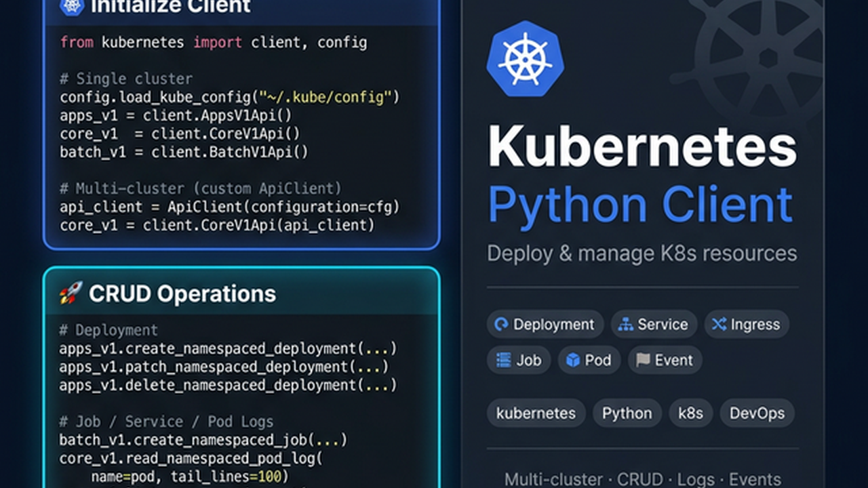
Task: Click the list icon in Job chip
Action: (x=503, y=360)
